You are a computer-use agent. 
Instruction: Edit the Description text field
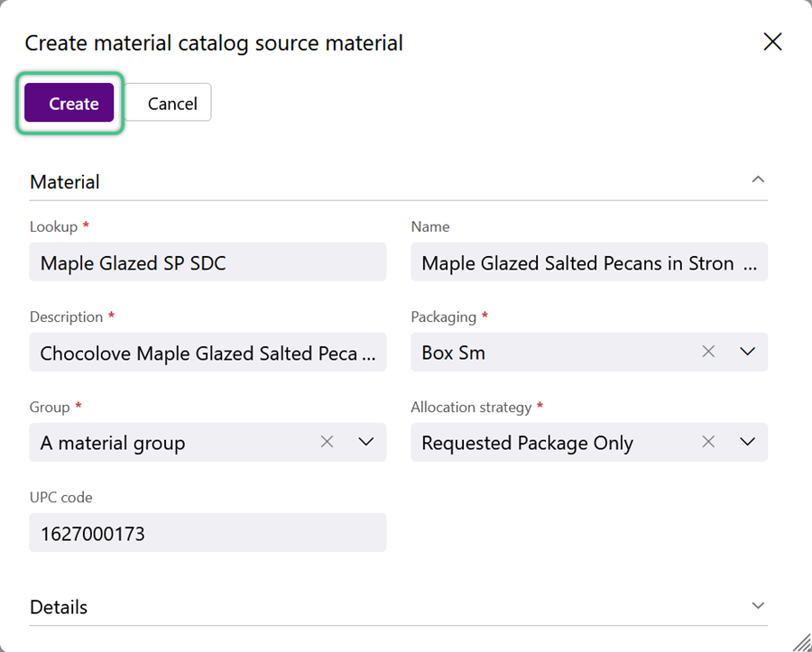tap(208, 352)
